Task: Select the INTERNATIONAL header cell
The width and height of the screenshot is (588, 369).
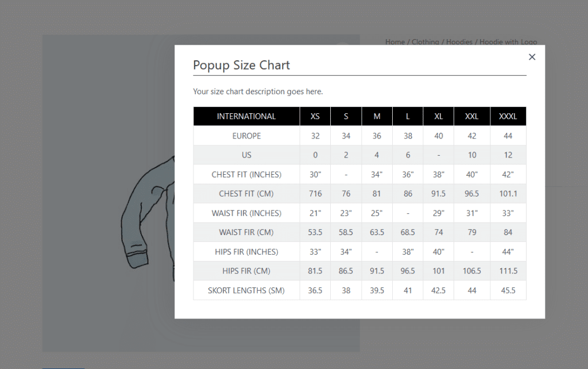Action: pyautogui.click(x=246, y=116)
